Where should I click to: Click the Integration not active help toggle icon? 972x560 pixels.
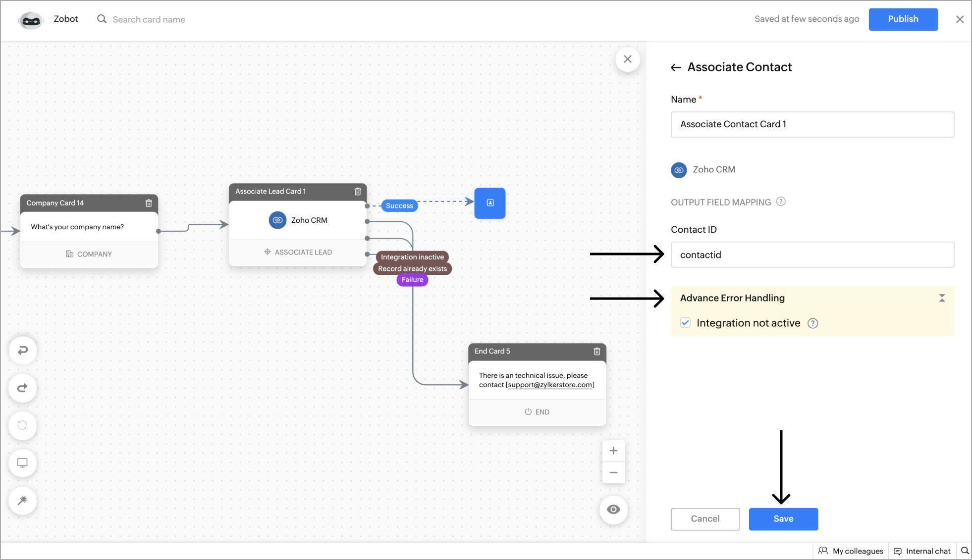[x=813, y=323]
